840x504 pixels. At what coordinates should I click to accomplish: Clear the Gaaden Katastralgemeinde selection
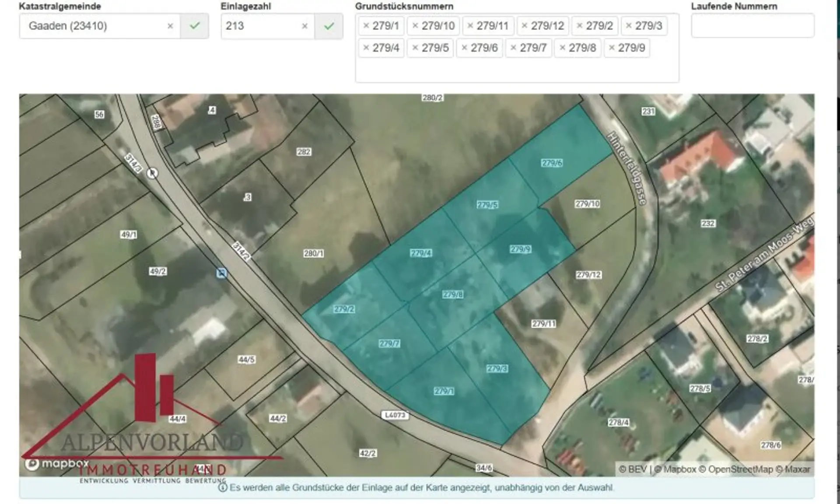coord(170,26)
